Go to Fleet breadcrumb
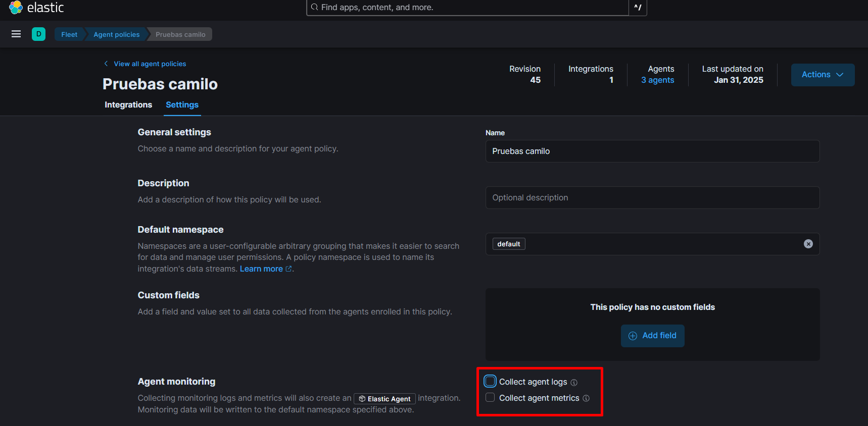The image size is (868, 426). (69, 34)
